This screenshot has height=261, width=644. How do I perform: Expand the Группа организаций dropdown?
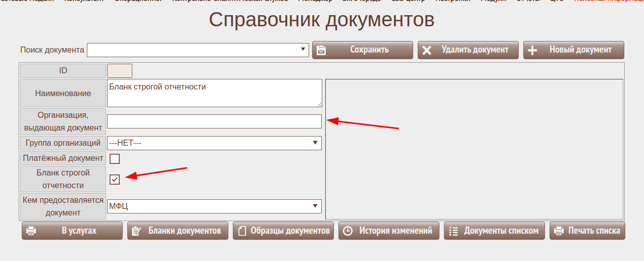pyautogui.click(x=214, y=143)
